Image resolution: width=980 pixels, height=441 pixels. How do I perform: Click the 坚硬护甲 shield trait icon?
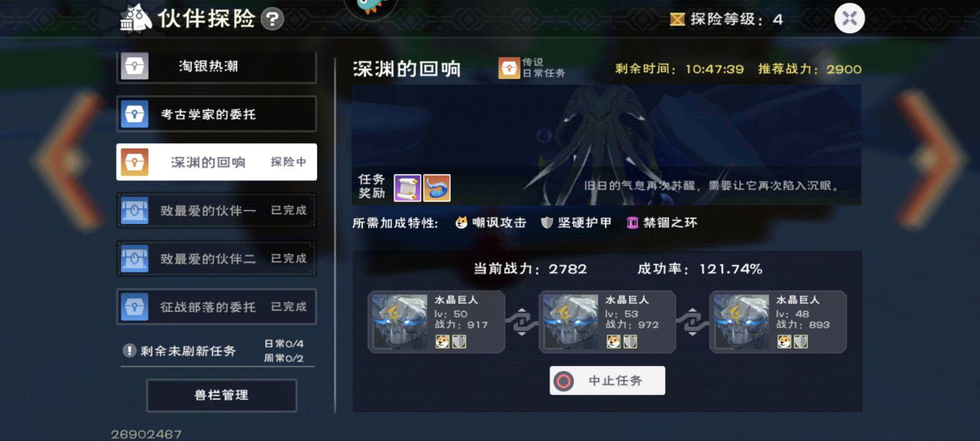click(x=547, y=223)
